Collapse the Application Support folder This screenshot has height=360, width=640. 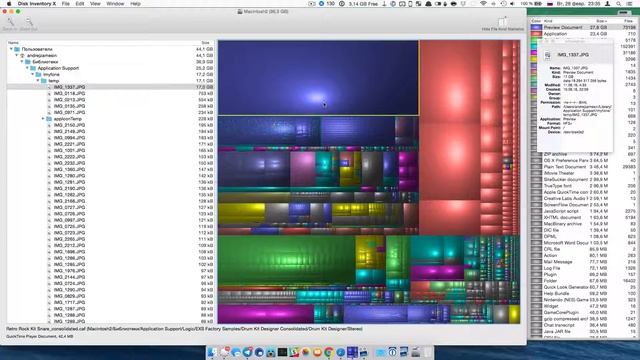[x=27, y=68]
